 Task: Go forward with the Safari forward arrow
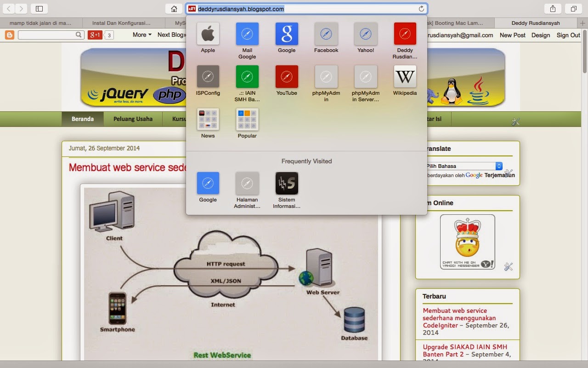click(21, 9)
